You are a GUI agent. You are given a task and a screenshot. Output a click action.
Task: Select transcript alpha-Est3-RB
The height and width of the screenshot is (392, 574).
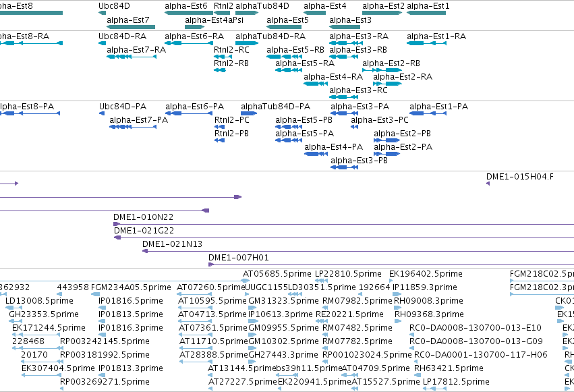click(358, 50)
